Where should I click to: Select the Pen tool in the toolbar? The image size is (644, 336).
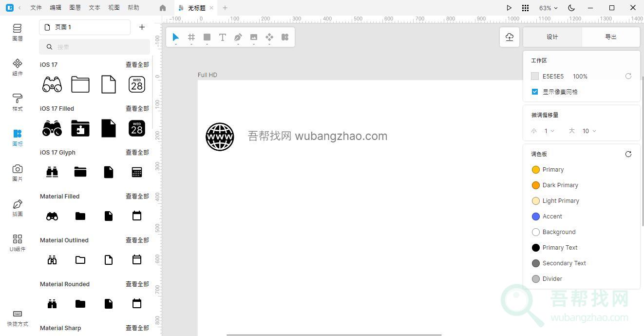pos(238,37)
